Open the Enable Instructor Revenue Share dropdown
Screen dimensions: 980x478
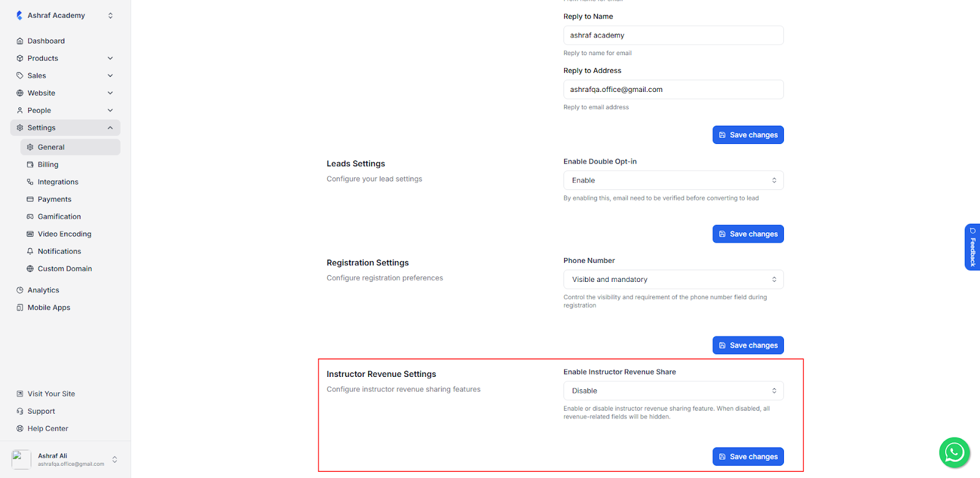coord(673,391)
